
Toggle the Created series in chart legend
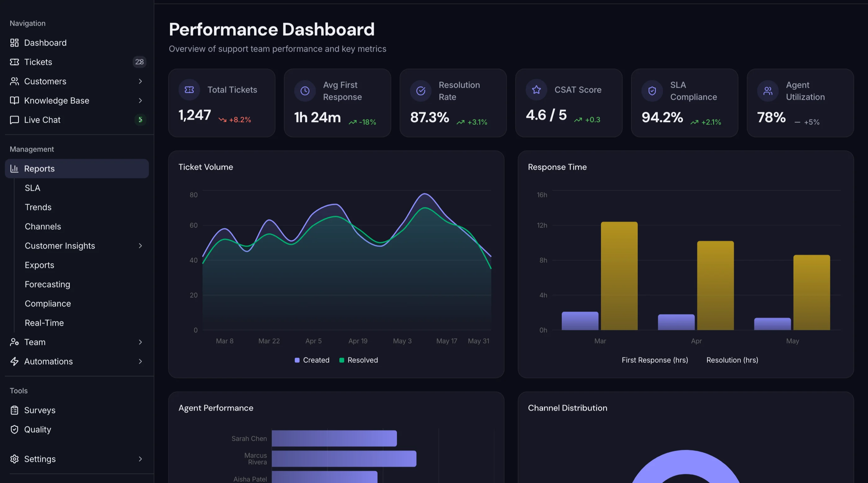click(x=312, y=360)
